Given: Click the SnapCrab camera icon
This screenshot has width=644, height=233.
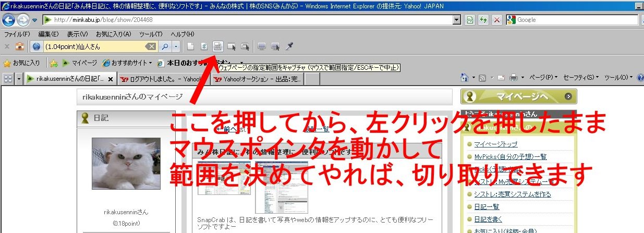Looking at the screenshot, I should [19, 46].
